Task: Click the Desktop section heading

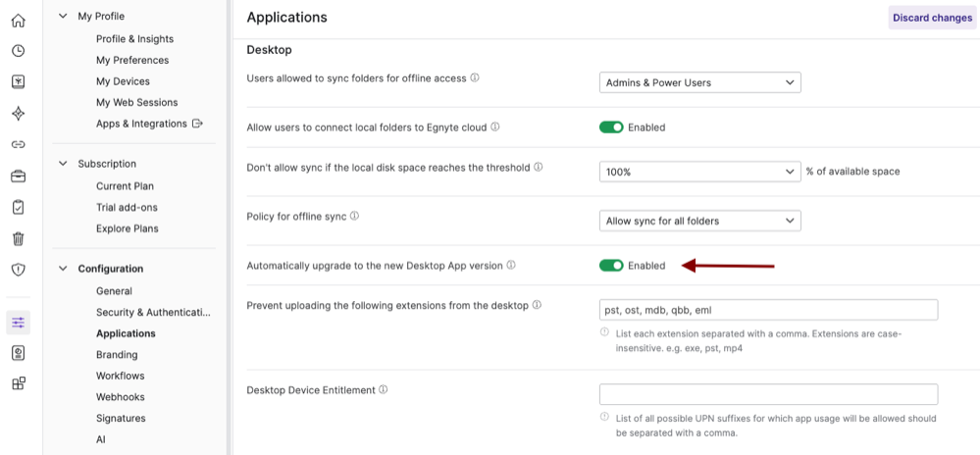Action: pos(270,50)
